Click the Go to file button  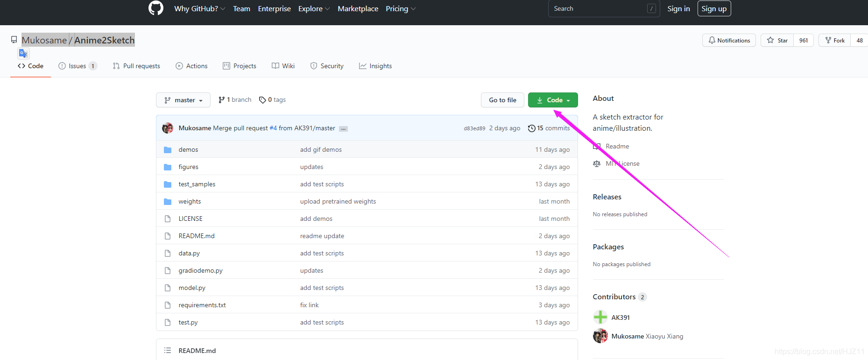[x=502, y=100]
